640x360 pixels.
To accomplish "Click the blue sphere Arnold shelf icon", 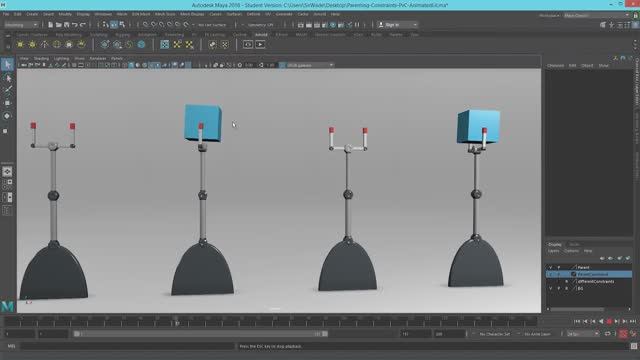I will point(141,44).
